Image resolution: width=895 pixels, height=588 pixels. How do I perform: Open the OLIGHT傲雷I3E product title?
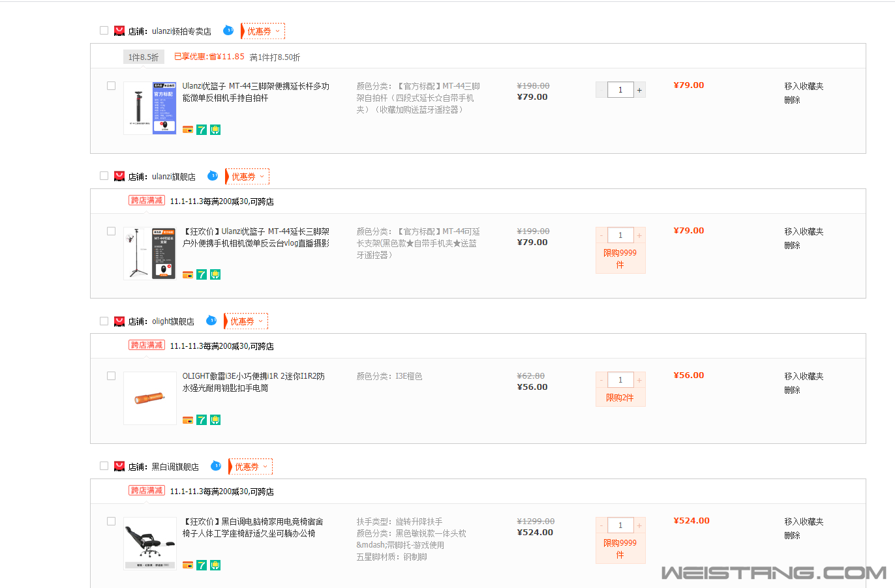(x=253, y=382)
